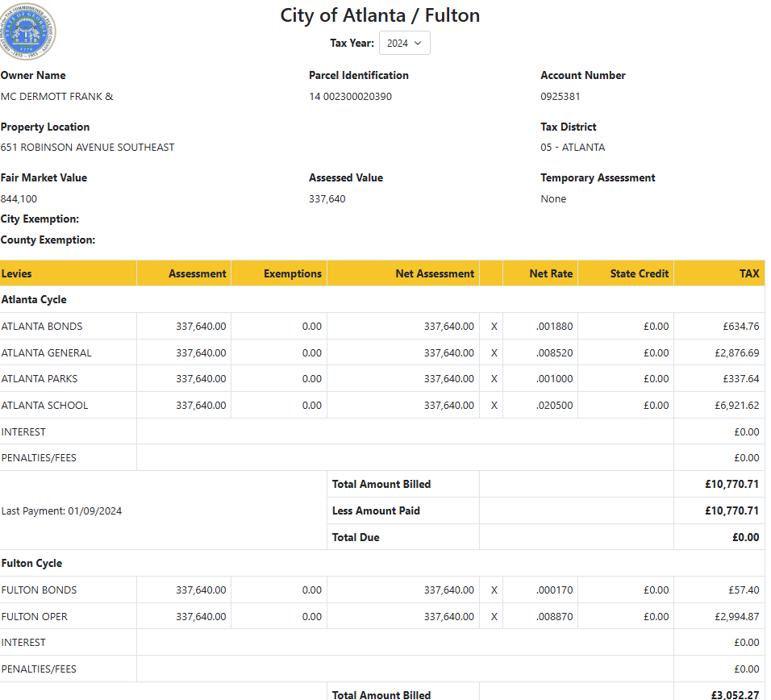Click the county seal logo
771x700 pixels.
coord(29,31)
